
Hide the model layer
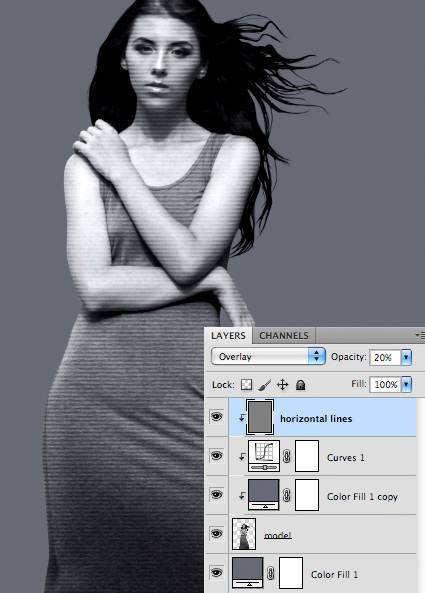(216, 534)
